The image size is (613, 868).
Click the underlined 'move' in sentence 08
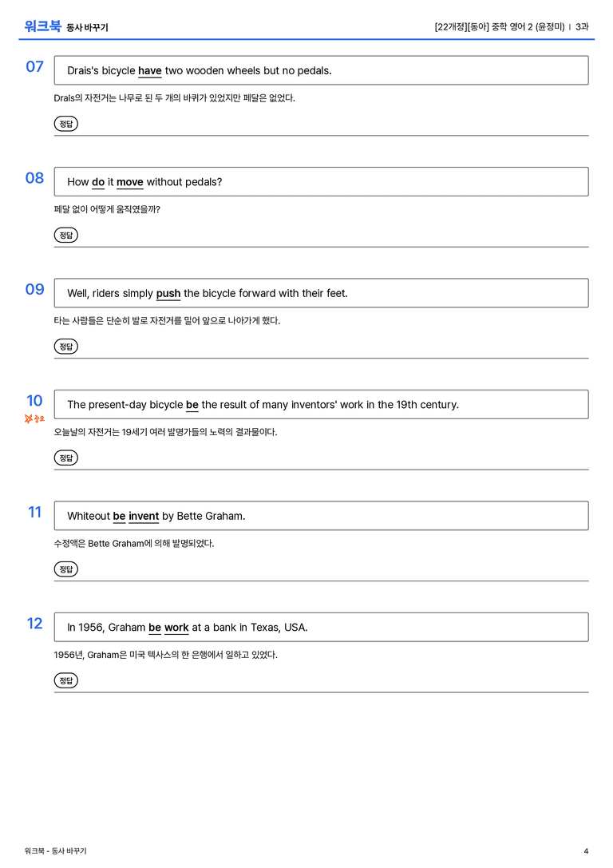click(x=130, y=182)
